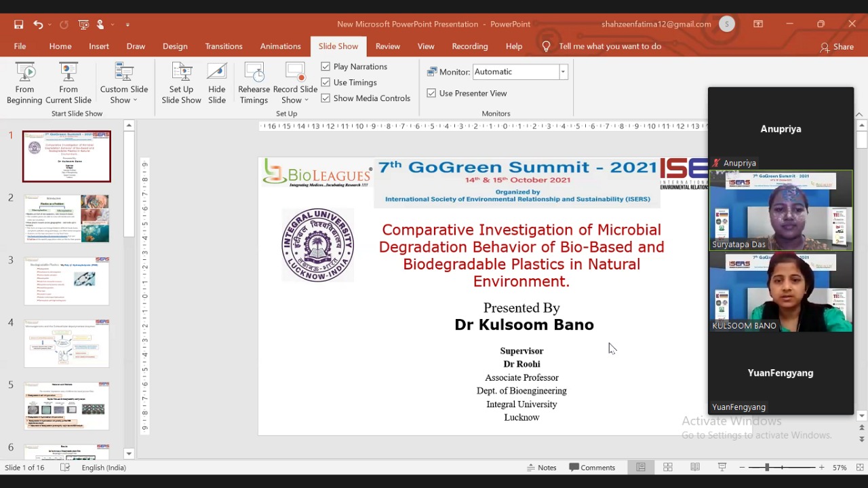
Task: Click the spell check icon in status bar
Action: click(x=65, y=468)
